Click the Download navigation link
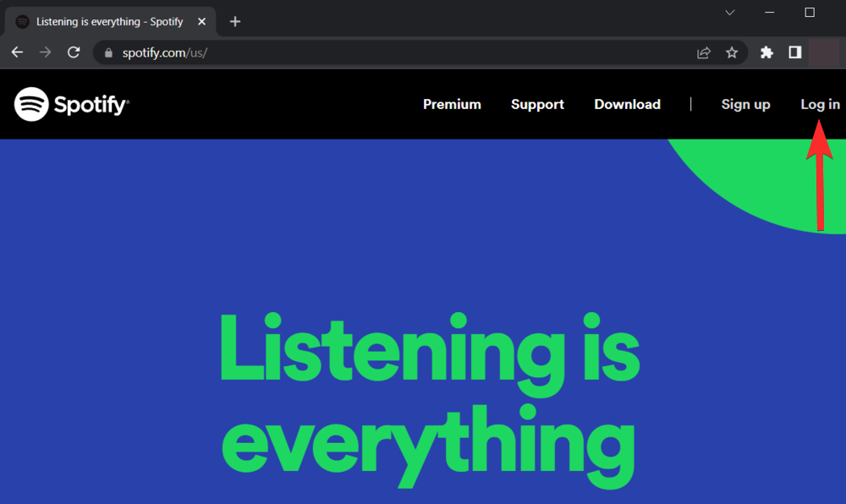Viewport: 846px width, 504px height. [x=627, y=104]
